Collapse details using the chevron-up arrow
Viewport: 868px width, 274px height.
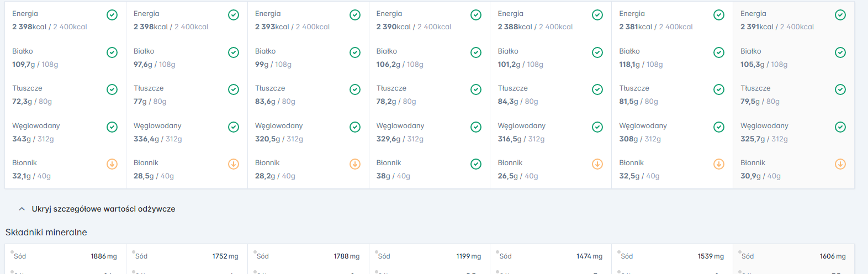pyautogui.click(x=22, y=209)
